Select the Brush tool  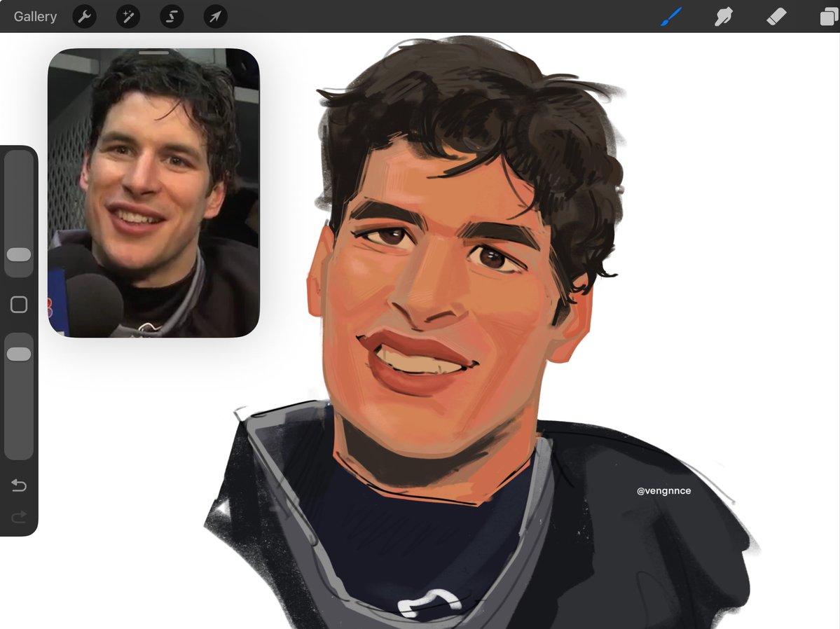tap(671, 17)
